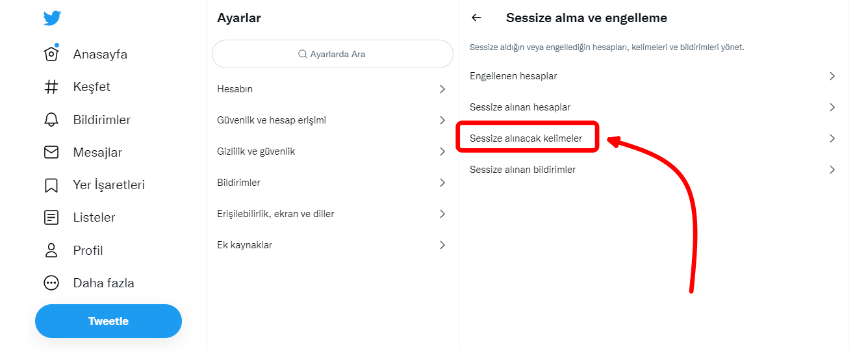Click the Daha fazla ellipsis icon
Screen dimensions: 868x351
(51, 283)
